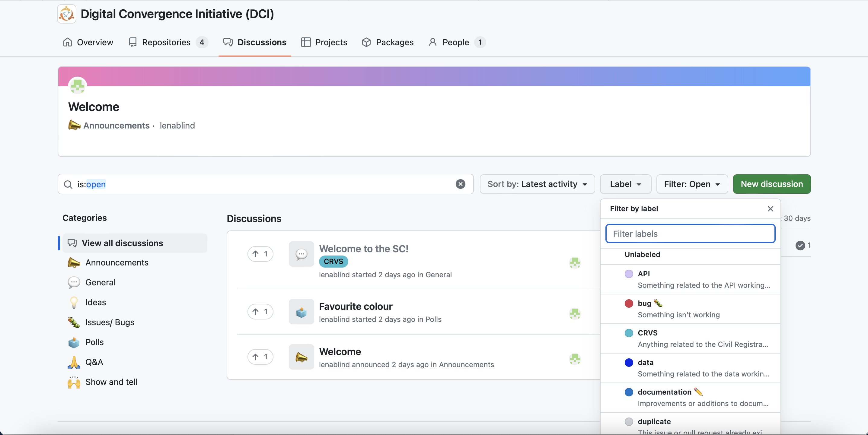The width and height of the screenshot is (868, 435).
Task: Focus the Filter labels text field
Action: coord(690,234)
